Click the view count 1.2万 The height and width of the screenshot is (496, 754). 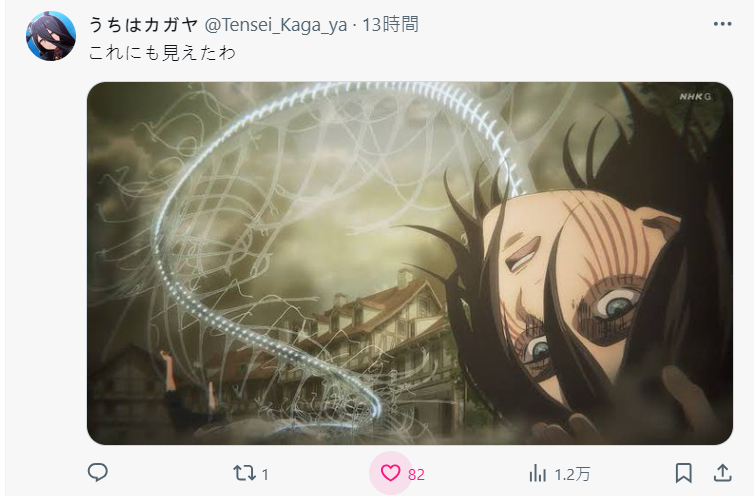pyautogui.click(x=572, y=475)
